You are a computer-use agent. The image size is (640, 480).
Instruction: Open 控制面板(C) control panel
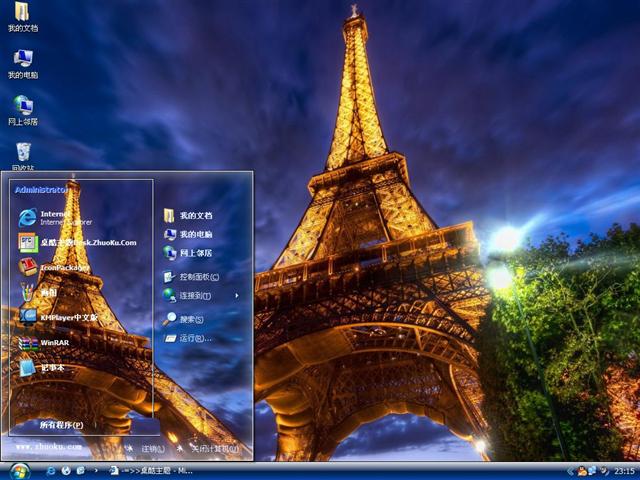[x=191, y=277]
